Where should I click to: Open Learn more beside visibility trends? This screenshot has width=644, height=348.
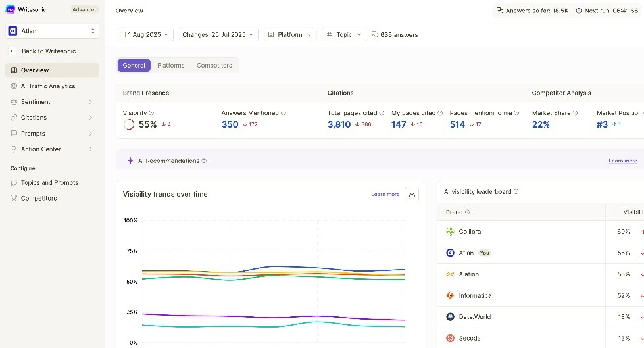385,194
